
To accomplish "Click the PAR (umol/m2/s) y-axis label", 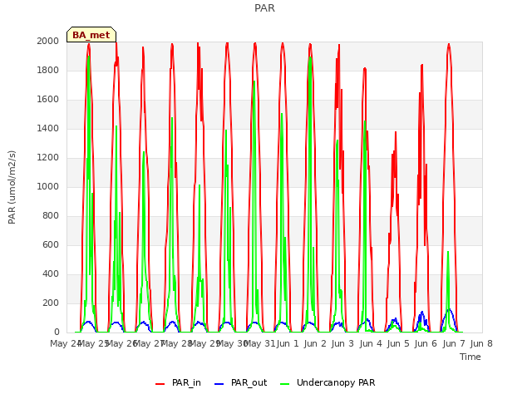I will click(12, 187).
